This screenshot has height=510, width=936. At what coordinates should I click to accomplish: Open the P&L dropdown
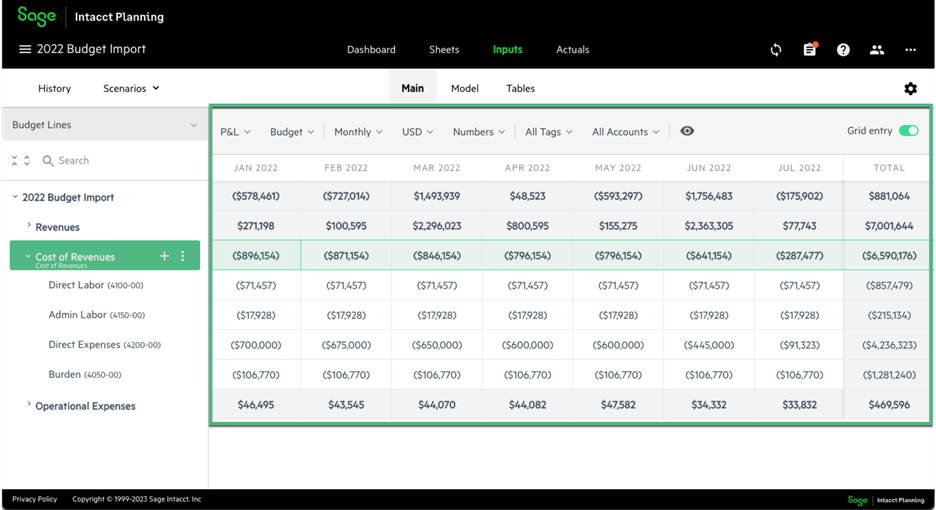pos(235,131)
